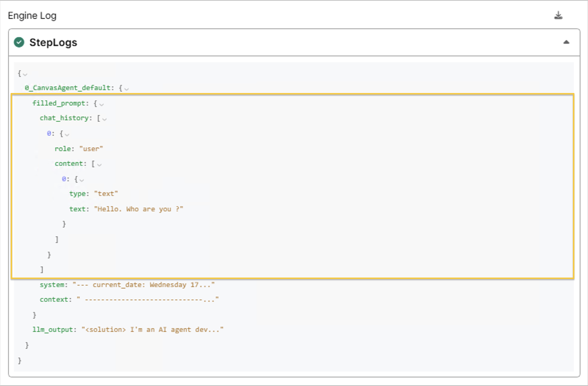588x386 pixels.
Task: Collapse the 0_CanvasAgent_default node chevron
Action: [127, 89]
